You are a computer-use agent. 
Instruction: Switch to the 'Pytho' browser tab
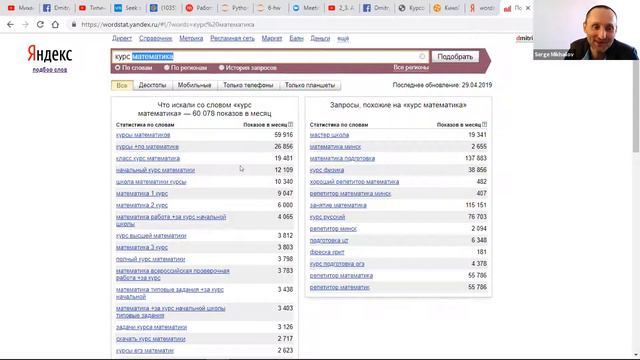pyautogui.click(x=235, y=8)
